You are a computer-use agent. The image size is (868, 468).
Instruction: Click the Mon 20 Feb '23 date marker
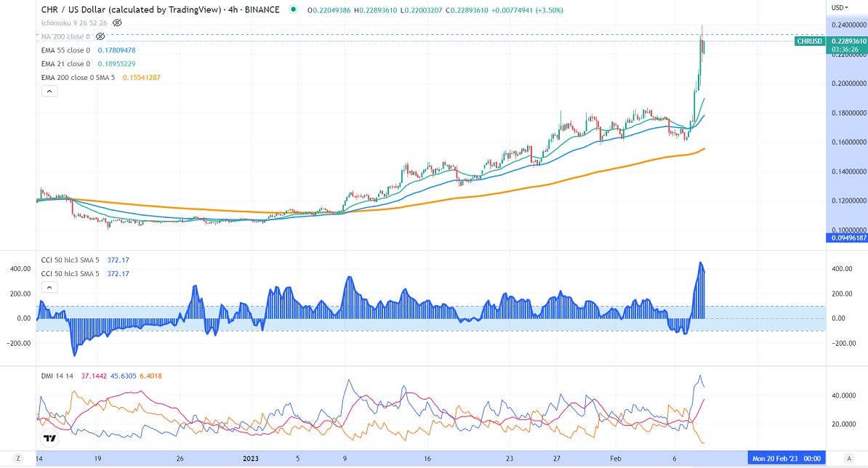point(787,459)
